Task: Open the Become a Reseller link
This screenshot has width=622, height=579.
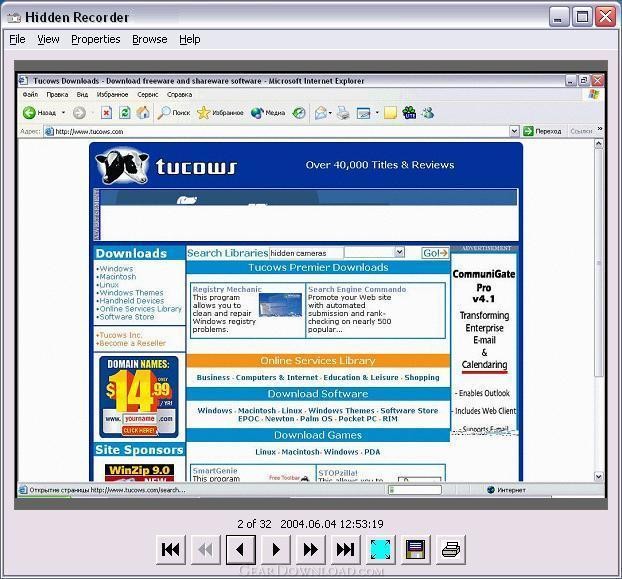Action: [x=132, y=343]
